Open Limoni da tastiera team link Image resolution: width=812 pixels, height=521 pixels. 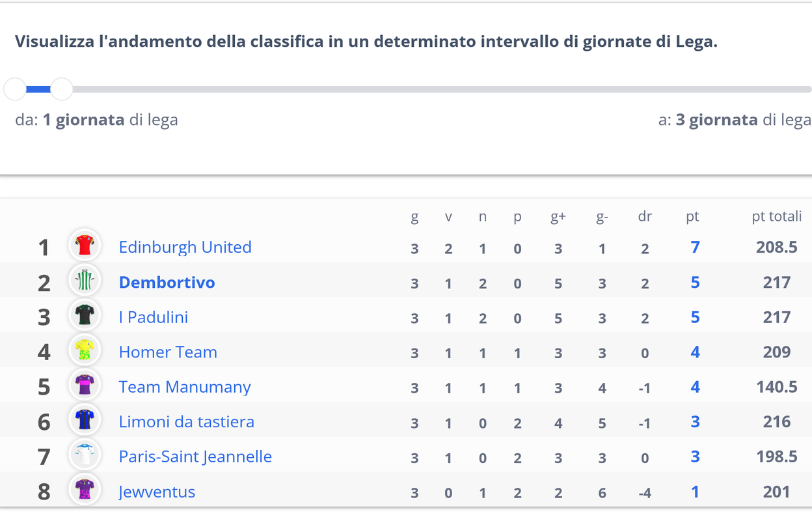[186, 422]
